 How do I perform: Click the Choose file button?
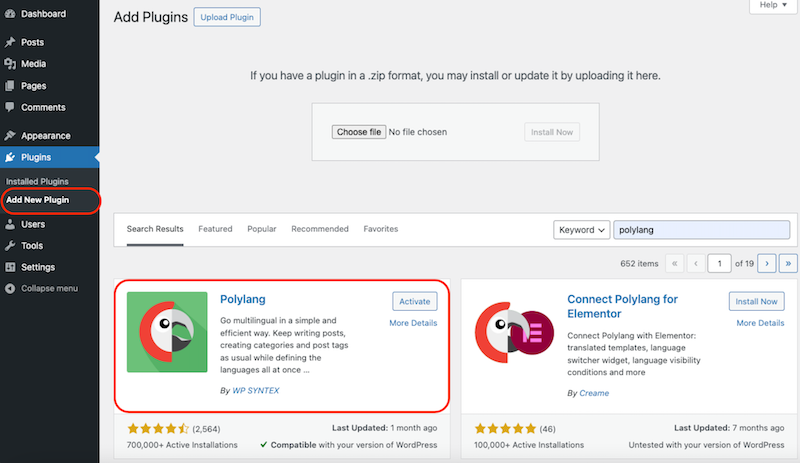[359, 132]
